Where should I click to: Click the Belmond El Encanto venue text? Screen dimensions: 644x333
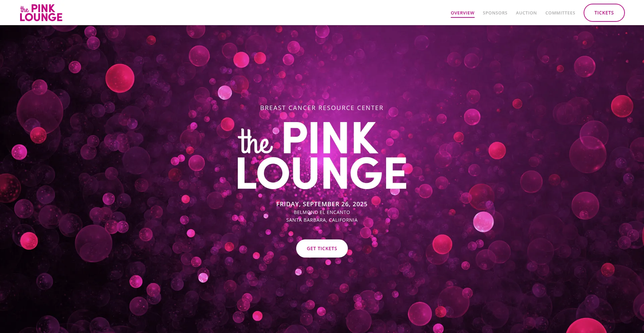tap(322, 212)
